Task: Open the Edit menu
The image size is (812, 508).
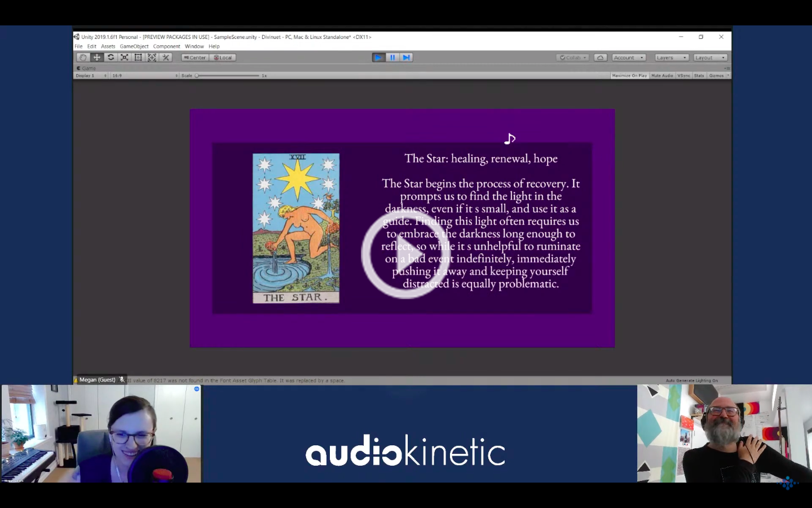Action: 92,46
